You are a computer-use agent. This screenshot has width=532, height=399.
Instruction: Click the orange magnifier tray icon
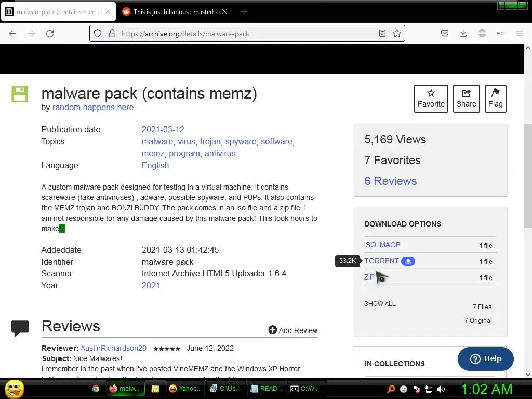click(391, 389)
